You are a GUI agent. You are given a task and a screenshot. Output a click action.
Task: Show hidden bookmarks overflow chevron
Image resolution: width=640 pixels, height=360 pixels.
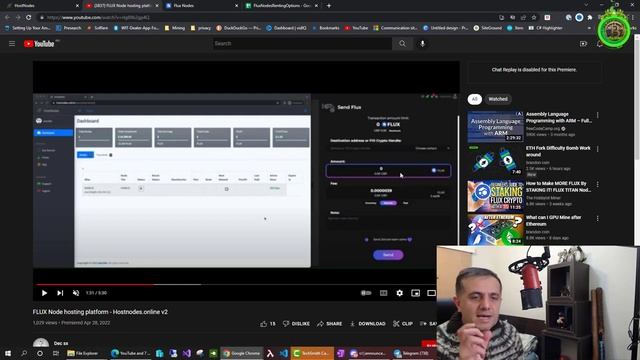pyautogui.click(x=589, y=28)
